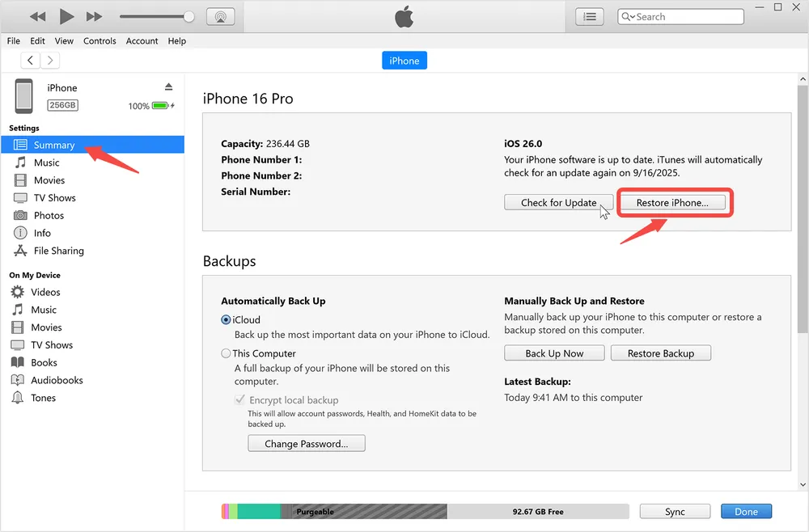
Task: Toggle the Encrypt local backup checkbox
Action: 239,399
